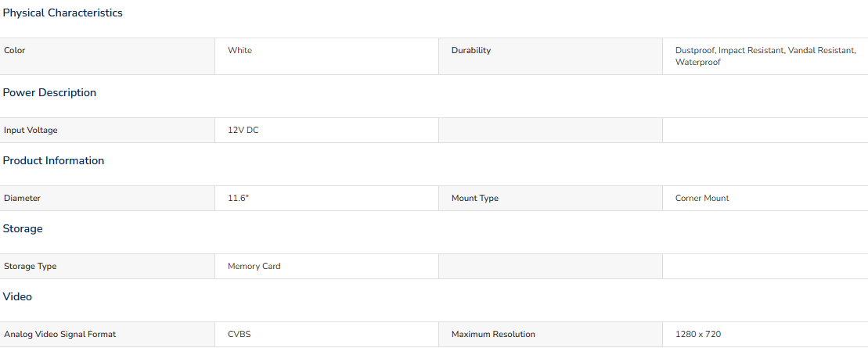Select the 11.6" diameter value
The image size is (868, 348).
pyautogui.click(x=239, y=198)
